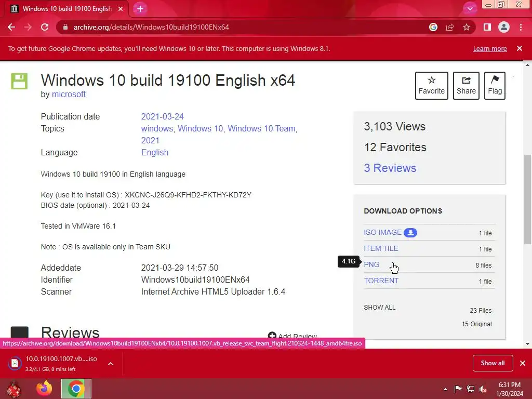Open the ITEM TILE download option

(381, 248)
